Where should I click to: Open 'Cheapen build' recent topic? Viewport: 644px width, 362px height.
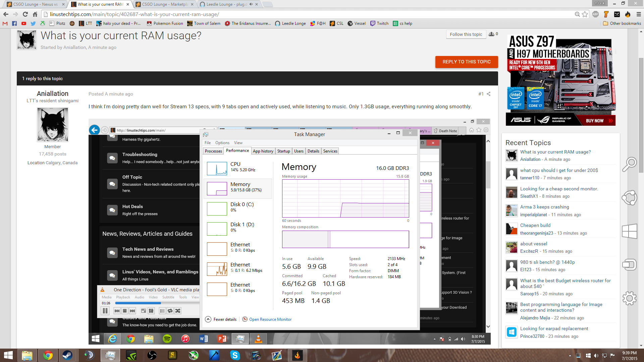[x=535, y=225]
